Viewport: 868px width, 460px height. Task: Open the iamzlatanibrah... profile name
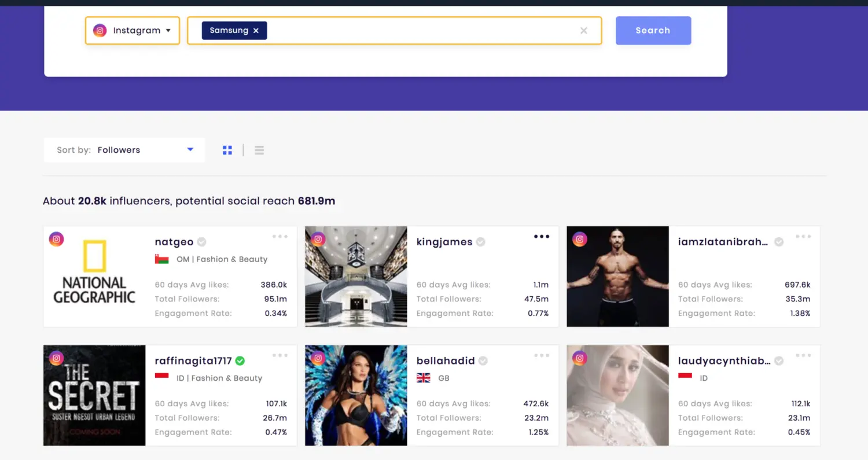tap(723, 242)
